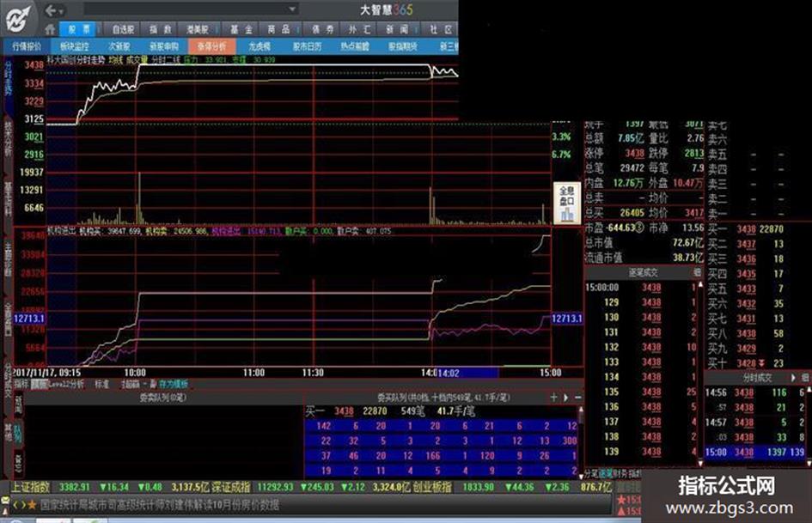Click the 分笔 tab below trade list
The image size is (812, 523).
pos(592,473)
